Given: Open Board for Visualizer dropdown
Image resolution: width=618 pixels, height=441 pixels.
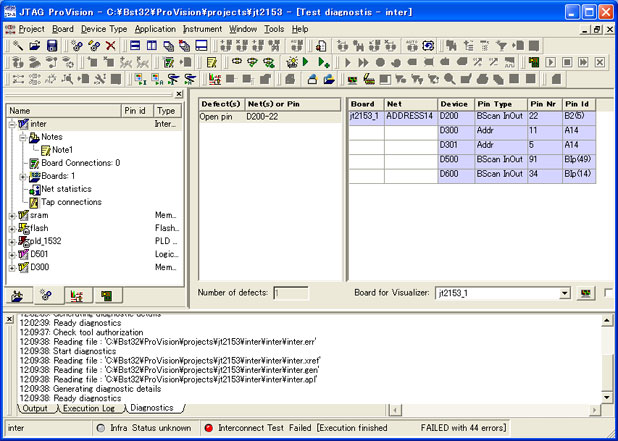Looking at the screenshot, I should (x=565, y=293).
